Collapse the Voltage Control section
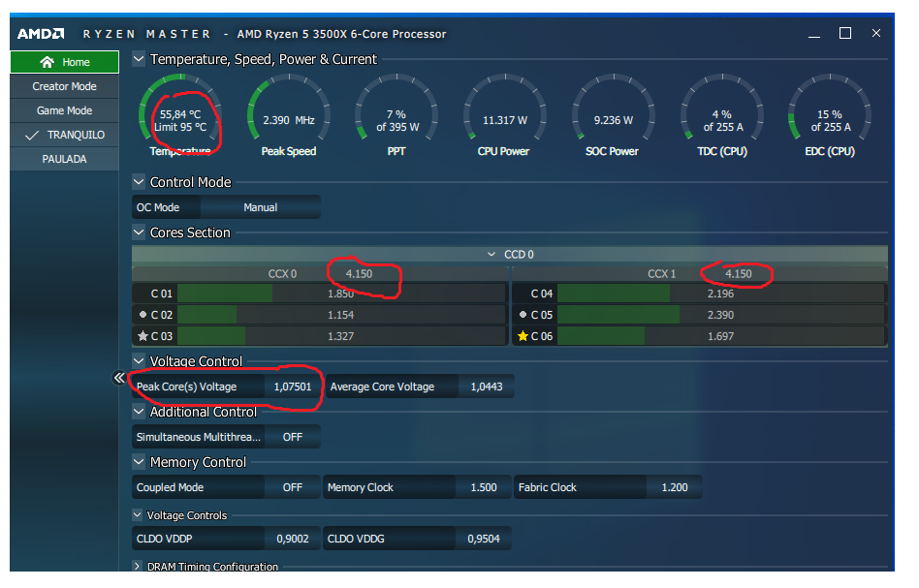919x588 pixels. coord(139,361)
